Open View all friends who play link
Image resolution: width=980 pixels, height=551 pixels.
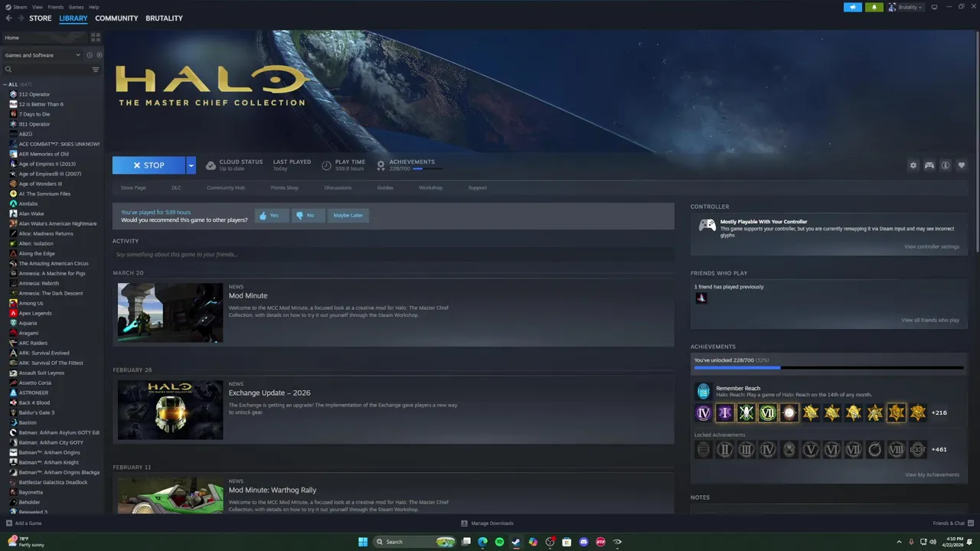tap(929, 320)
